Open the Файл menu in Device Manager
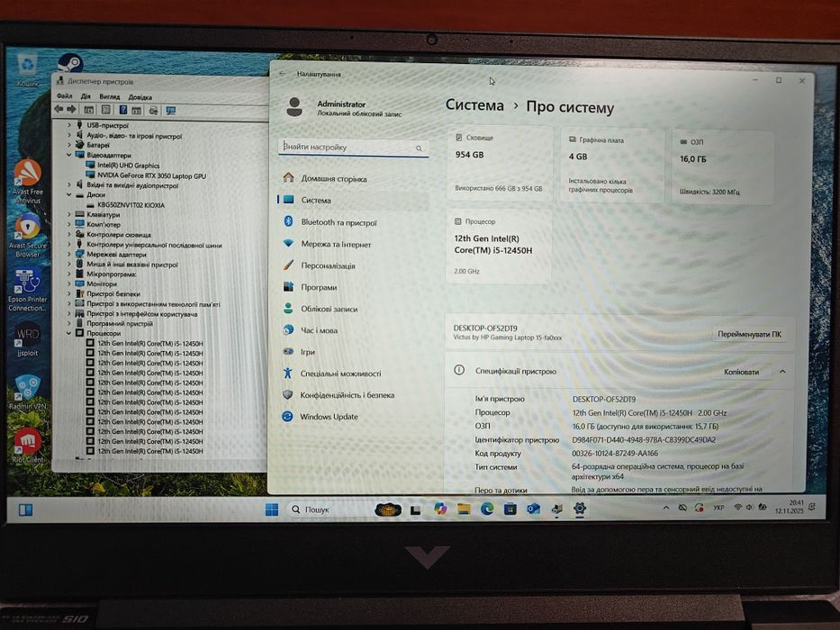 coord(64,96)
